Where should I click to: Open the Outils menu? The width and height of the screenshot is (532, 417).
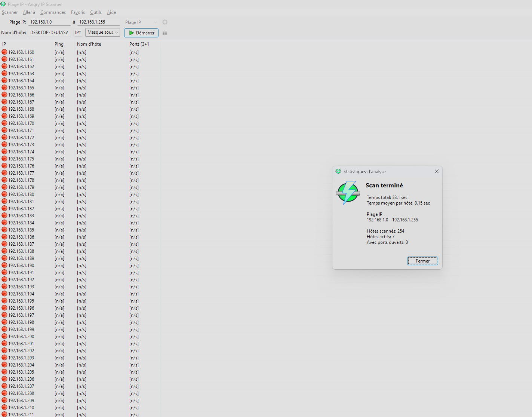coord(96,12)
